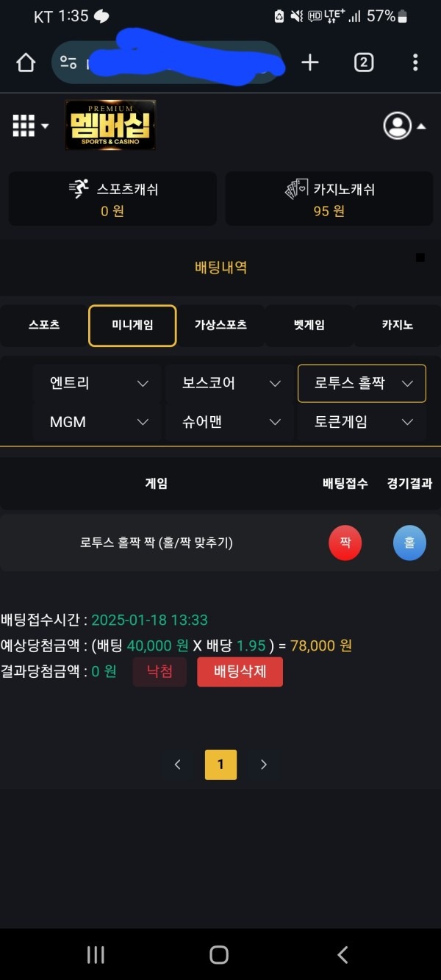Tap the next page chevron arrow

click(263, 764)
